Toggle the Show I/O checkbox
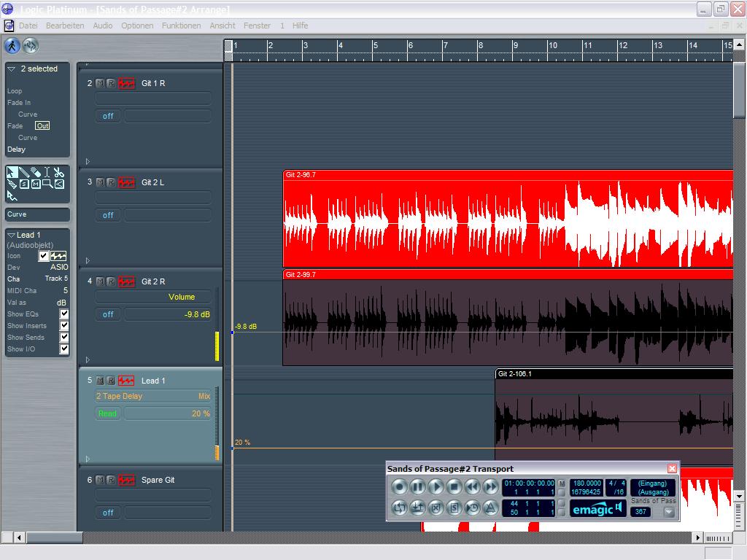The height and width of the screenshot is (560, 747). 64,349
